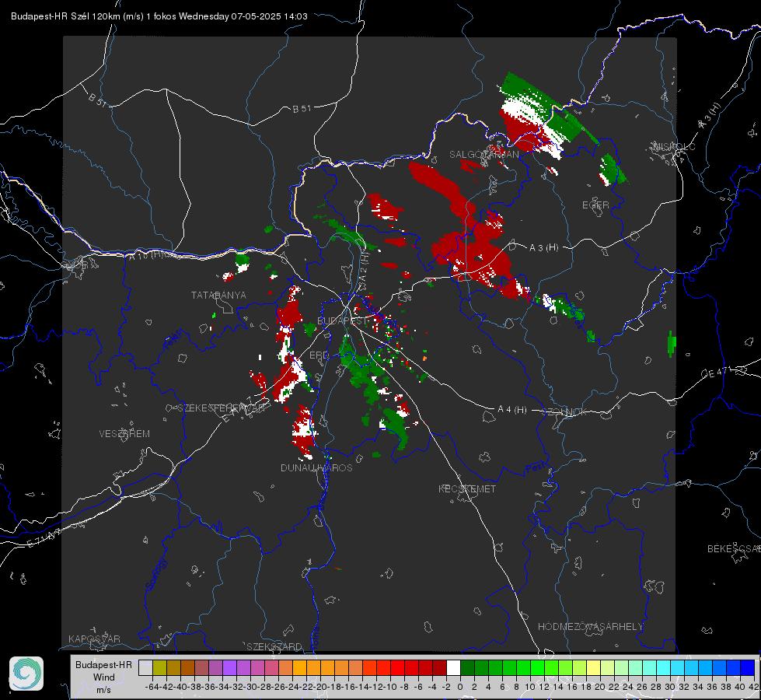The height and width of the screenshot is (700, 761).
Task: Choose the dark green swatch between 0 and 2
Action: coord(467,667)
